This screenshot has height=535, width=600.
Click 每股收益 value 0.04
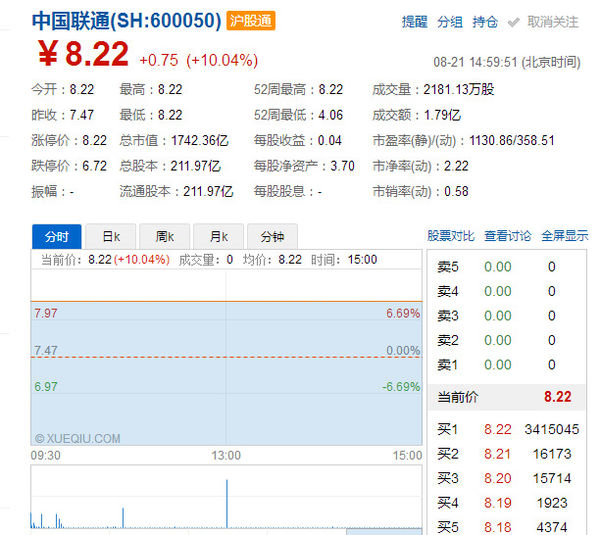click(329, 140)
